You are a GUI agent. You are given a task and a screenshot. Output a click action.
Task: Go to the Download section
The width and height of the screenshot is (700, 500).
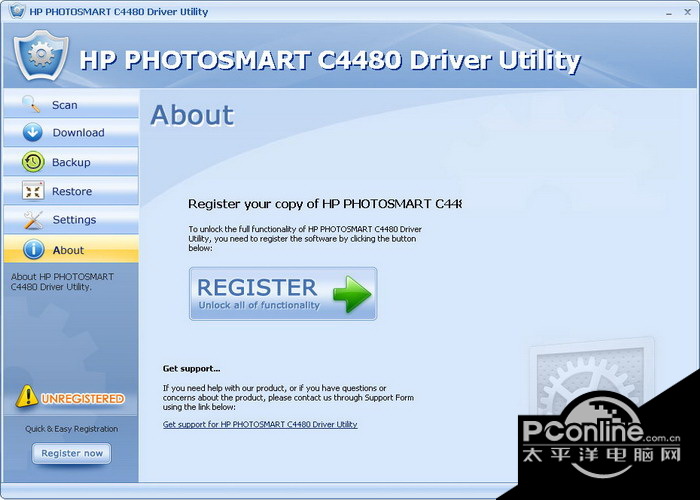71,133
